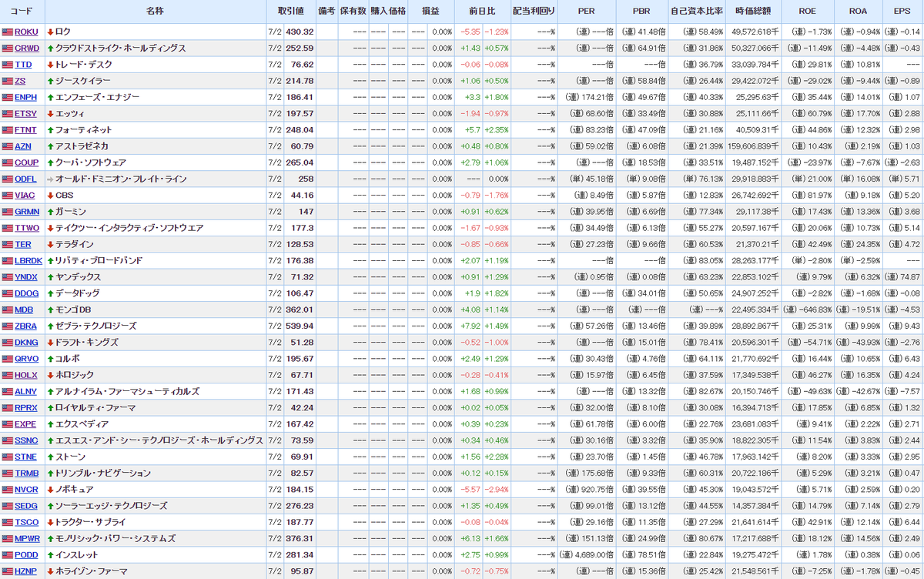Click the US flag icon beside DKNG
Viewport: 924px width, 579px height.
(x=8, y=343)
